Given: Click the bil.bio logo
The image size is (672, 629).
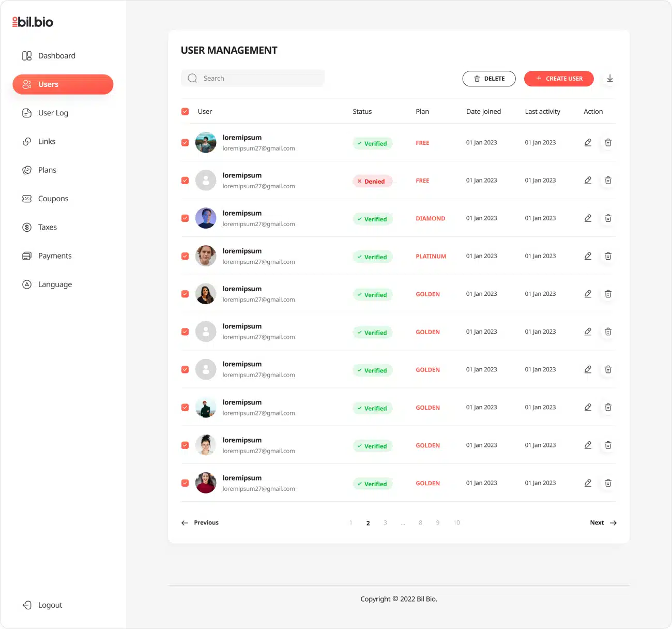Looking at the screenshot, I should click(x=33, y=22).
